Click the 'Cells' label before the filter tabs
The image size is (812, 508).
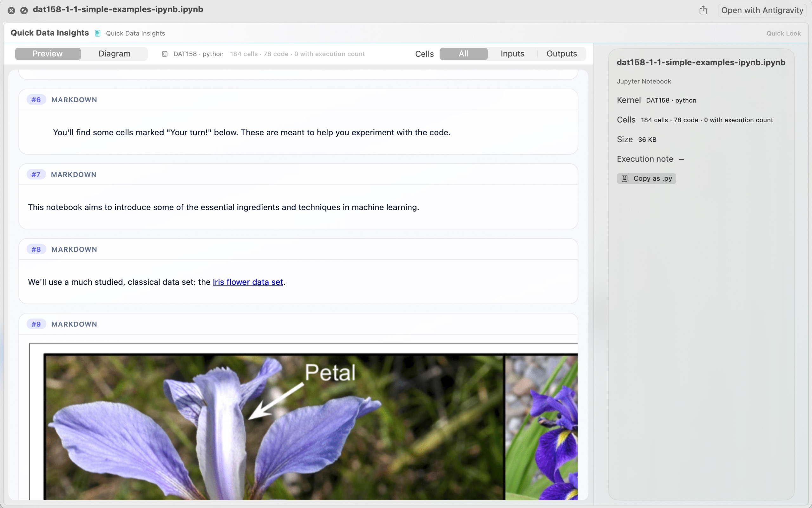click(x=424, y=54)
